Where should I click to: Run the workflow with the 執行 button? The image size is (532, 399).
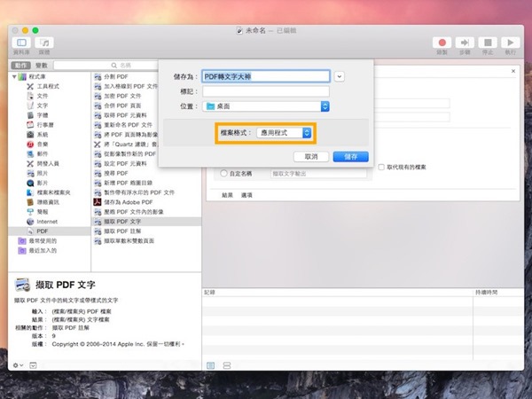(x=511, y=43)
